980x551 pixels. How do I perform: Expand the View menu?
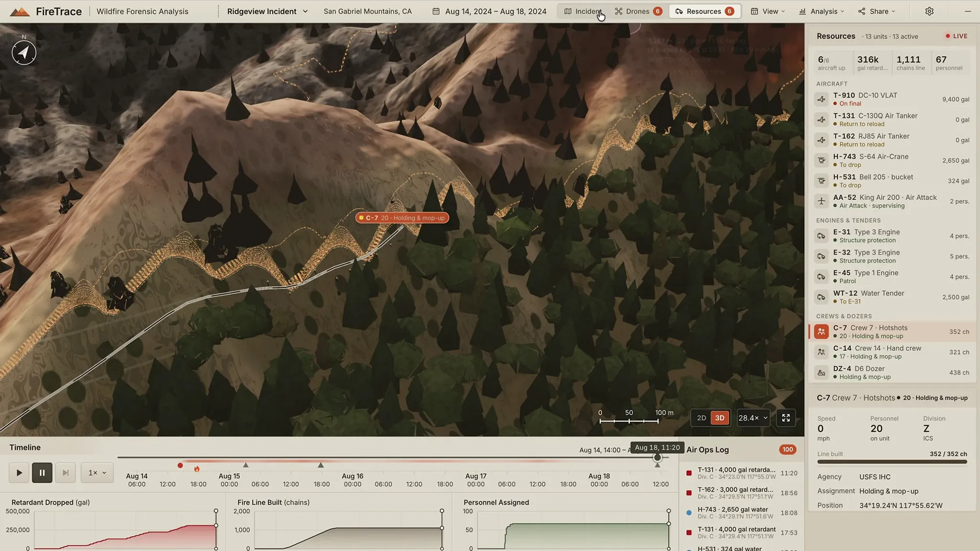(x=768, y=11)
